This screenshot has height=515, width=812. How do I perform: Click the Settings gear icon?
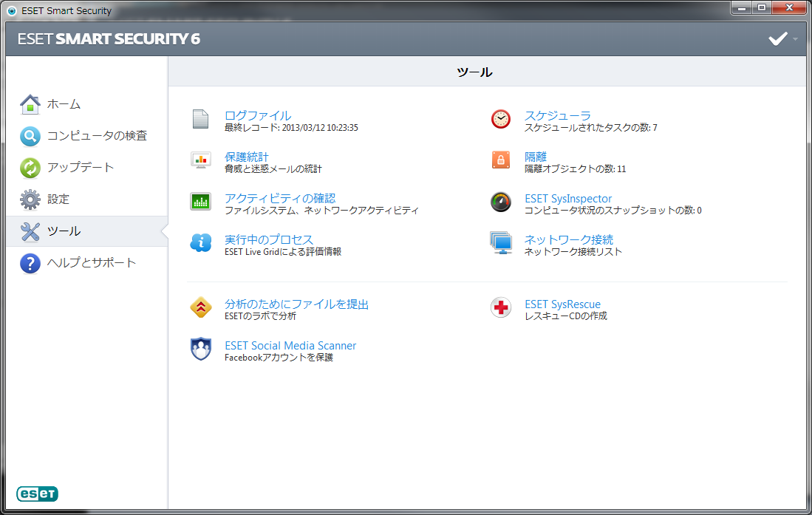(30, 199)
